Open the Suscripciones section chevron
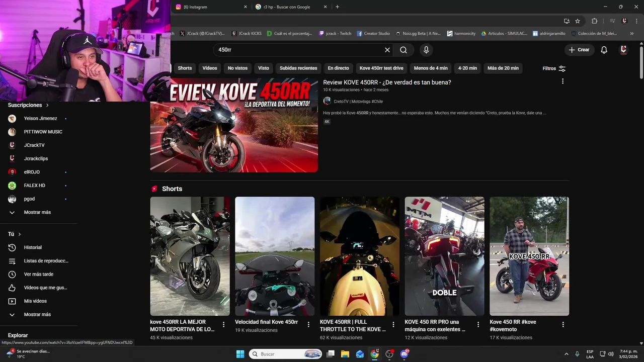644x362 pixels. 47,105
